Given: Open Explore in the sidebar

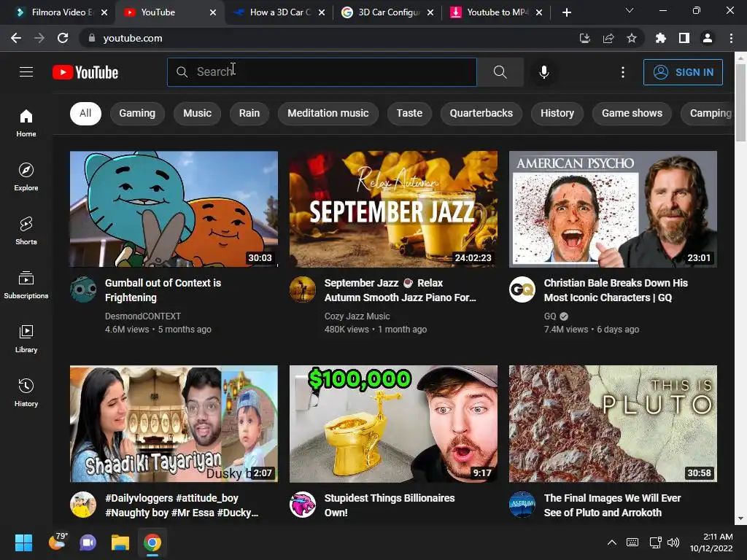Looking at the screenshot, I should pos(26,176).
